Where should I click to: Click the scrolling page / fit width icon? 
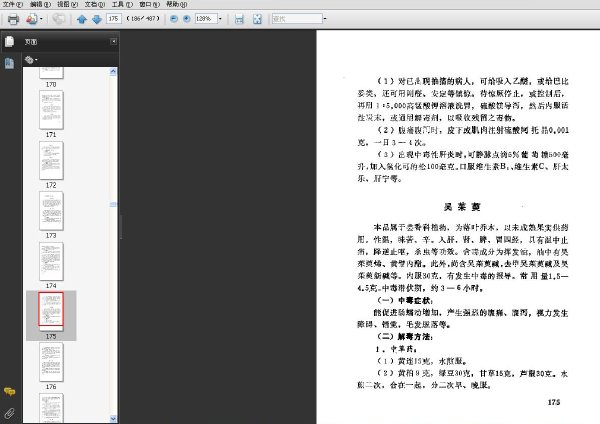click(x=239, y=19)
